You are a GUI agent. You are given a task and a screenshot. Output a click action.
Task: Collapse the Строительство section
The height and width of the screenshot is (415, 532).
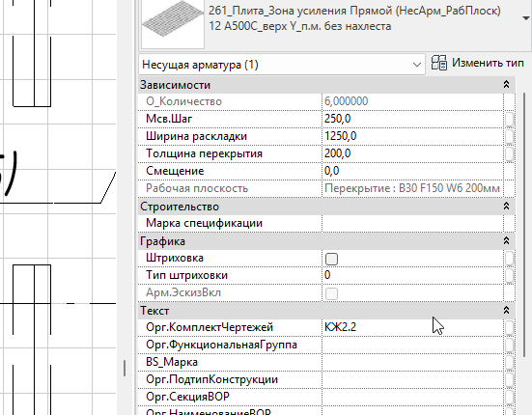coord(506,206)
